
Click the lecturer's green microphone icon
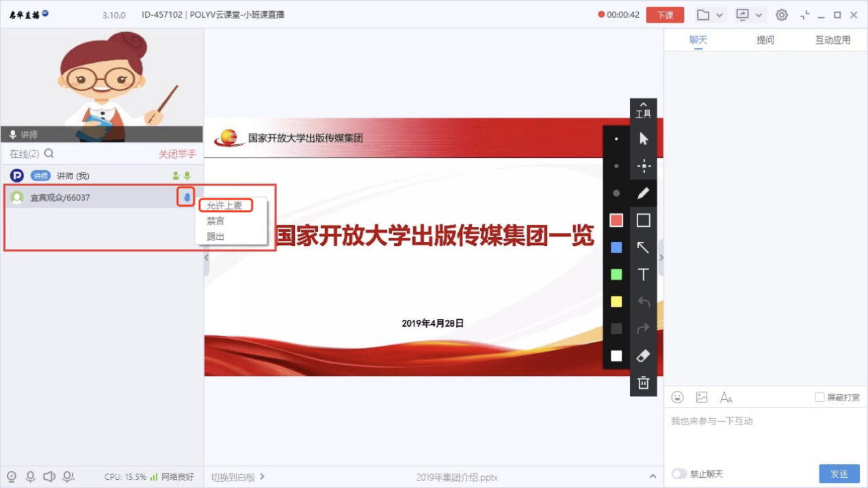tap(187, 176)
